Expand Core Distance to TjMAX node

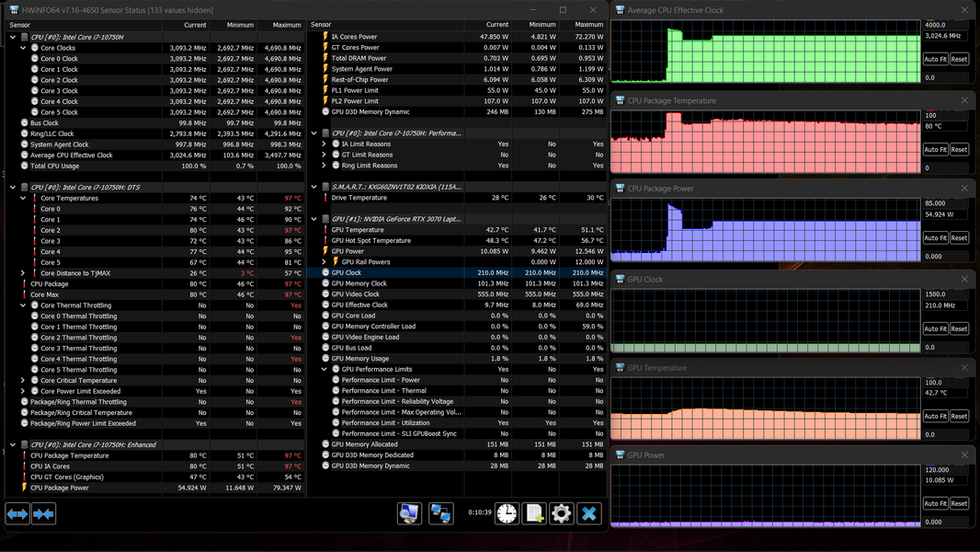[x=23, y=273]
